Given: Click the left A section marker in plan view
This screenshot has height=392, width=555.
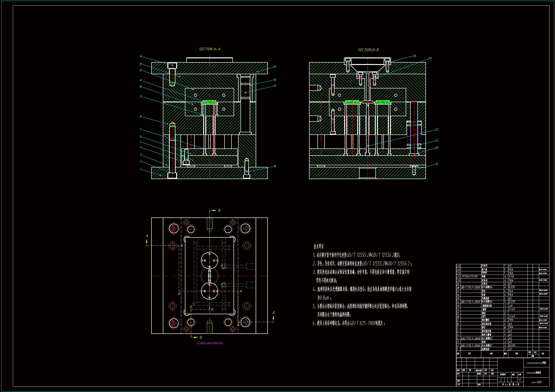Looking at the screenshot, I should [x=147, y=236].
